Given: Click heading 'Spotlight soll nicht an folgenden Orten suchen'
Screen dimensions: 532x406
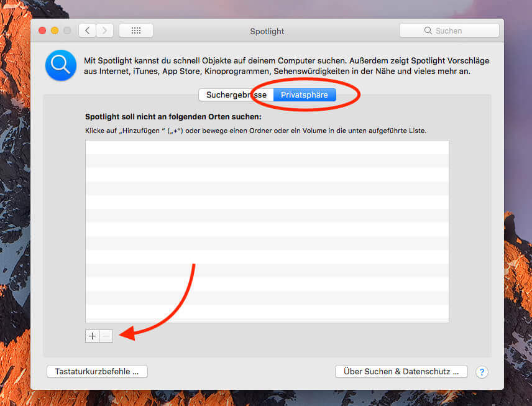Looking at the screenshot, I should [x=173, y=117].
